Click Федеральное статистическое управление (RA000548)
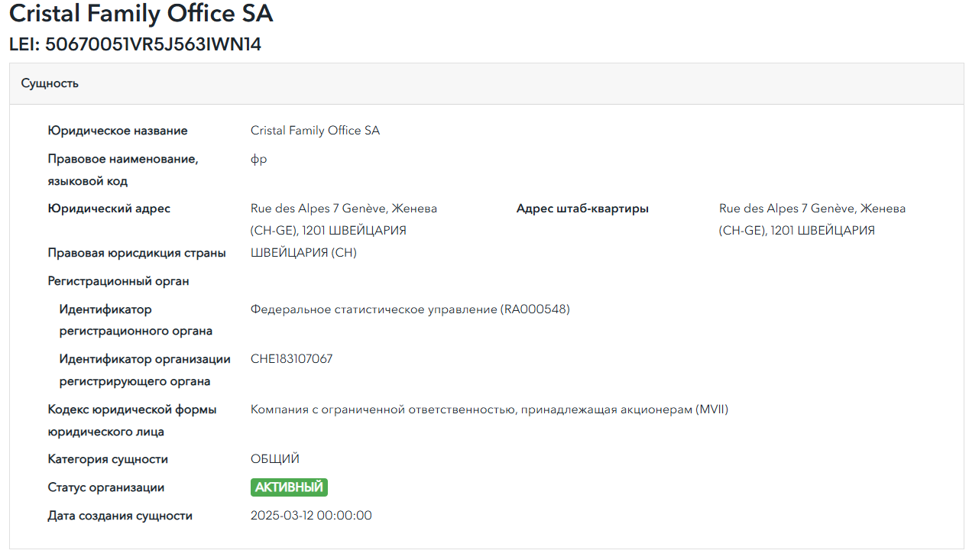Image resolution: width=969 pixels, height=560 pixels. [x=410, y=309]
